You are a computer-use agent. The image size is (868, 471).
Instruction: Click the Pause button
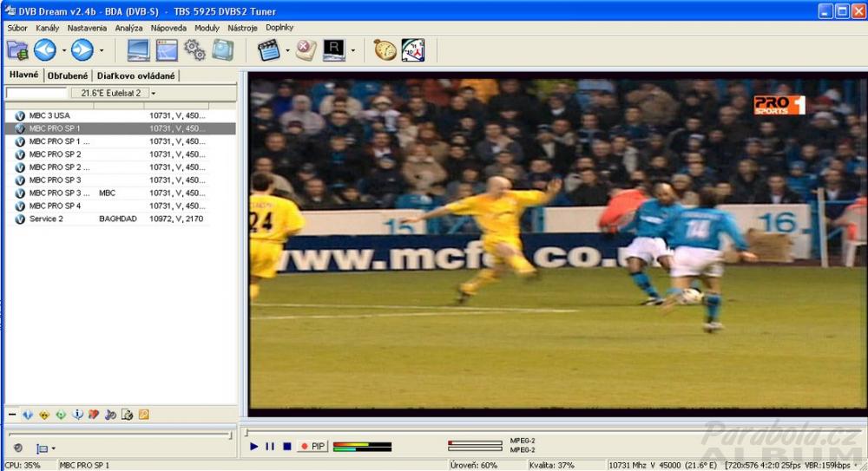point(270,447)
